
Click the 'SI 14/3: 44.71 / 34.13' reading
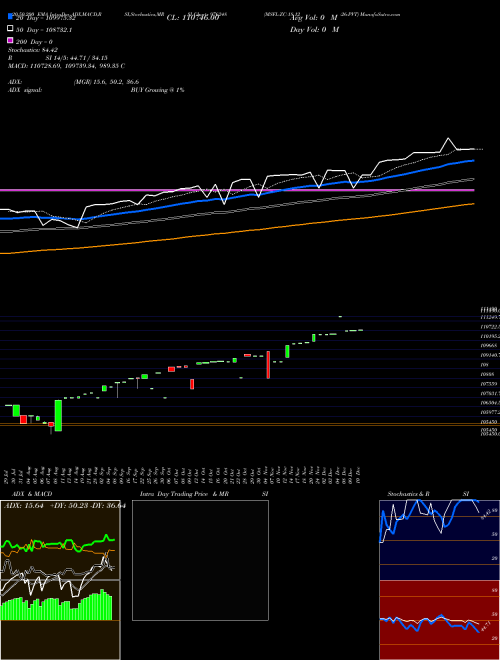click(77, 58)
